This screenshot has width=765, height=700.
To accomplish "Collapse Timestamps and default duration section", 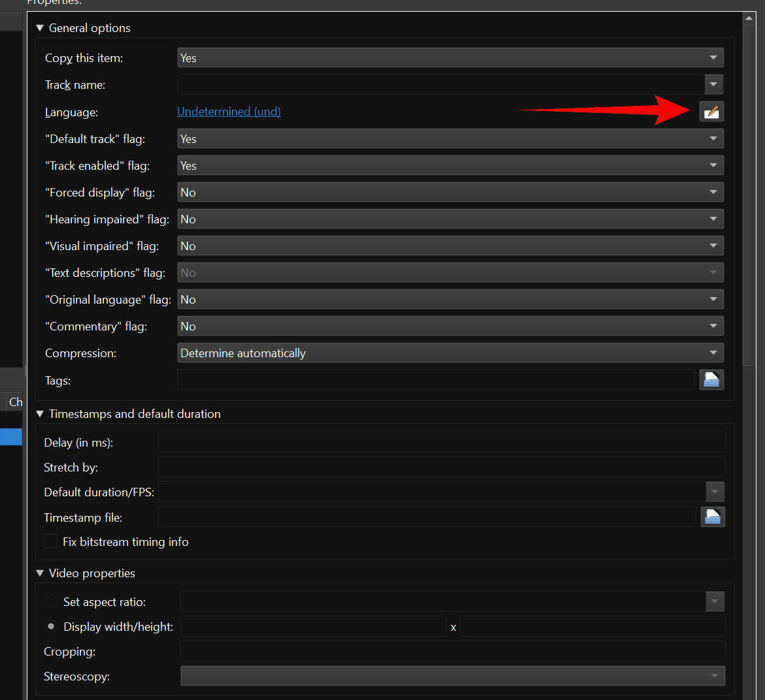I will coord(40,413).
